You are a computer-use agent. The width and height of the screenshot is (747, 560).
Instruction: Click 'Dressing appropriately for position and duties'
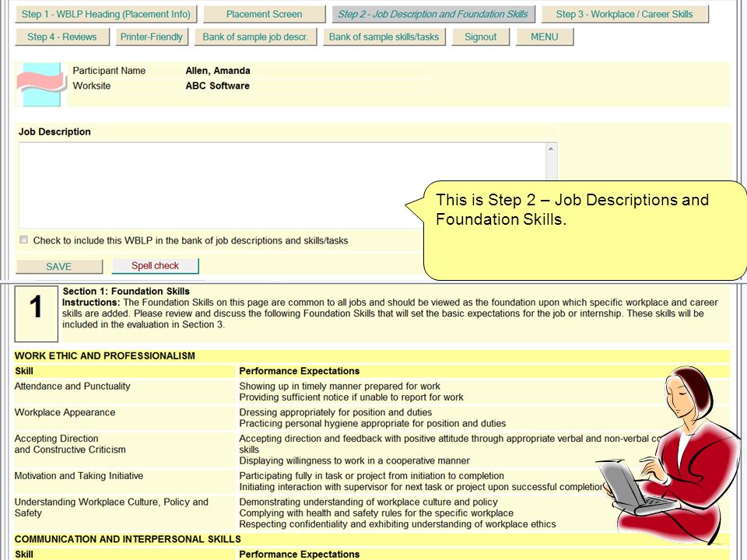(x=335, y=412)
